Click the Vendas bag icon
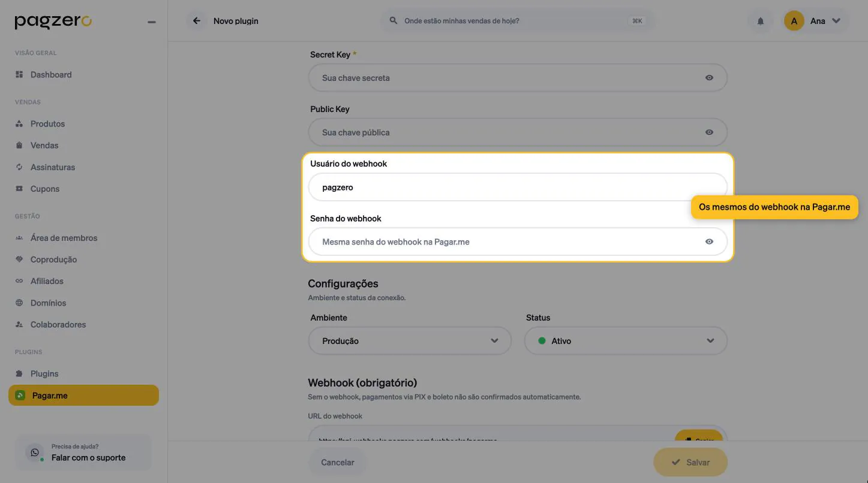This screenshot has height=483, width=868. pyautogui.click(x=19, y=146)
